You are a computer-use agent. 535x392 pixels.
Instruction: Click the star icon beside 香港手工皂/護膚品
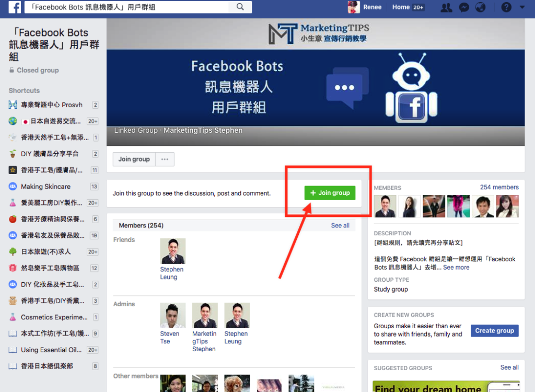click(13, 170)
